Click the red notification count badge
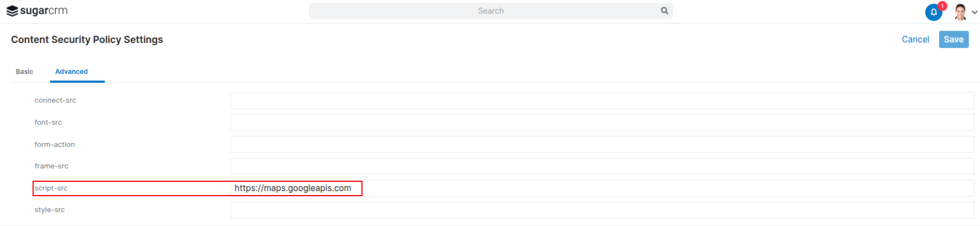Image resolution: width=980 pixels, height=226 pixels. point(942,6)
